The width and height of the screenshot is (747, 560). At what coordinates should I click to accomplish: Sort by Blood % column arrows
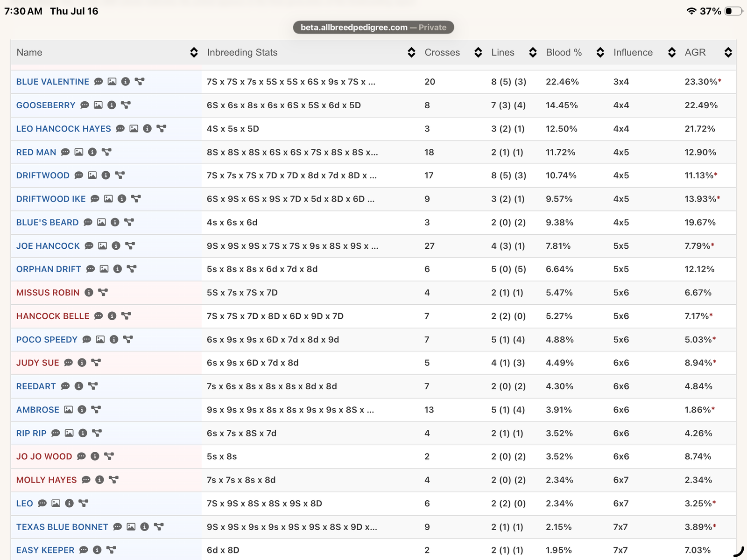(600, 52)
